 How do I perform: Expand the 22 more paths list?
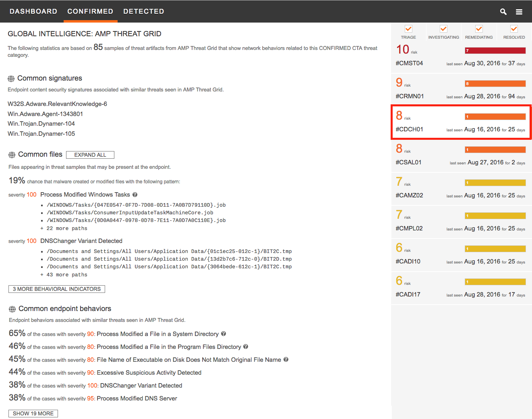coord(64,228)
